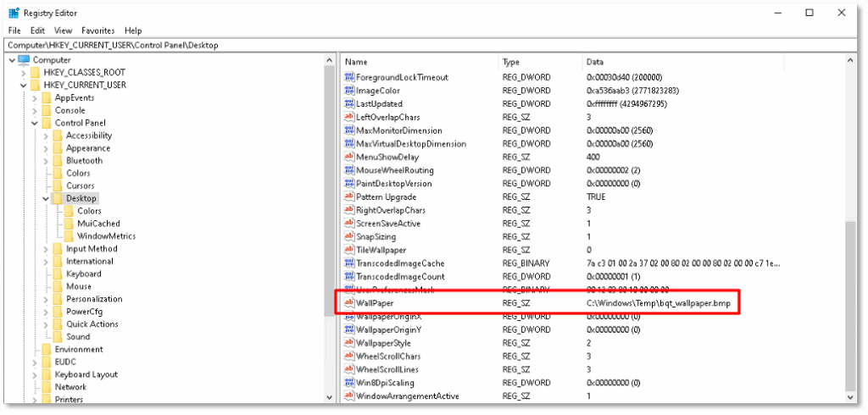Select the WindowMetrics folder icon
This screenshot has width=868, height=415.
69,236
